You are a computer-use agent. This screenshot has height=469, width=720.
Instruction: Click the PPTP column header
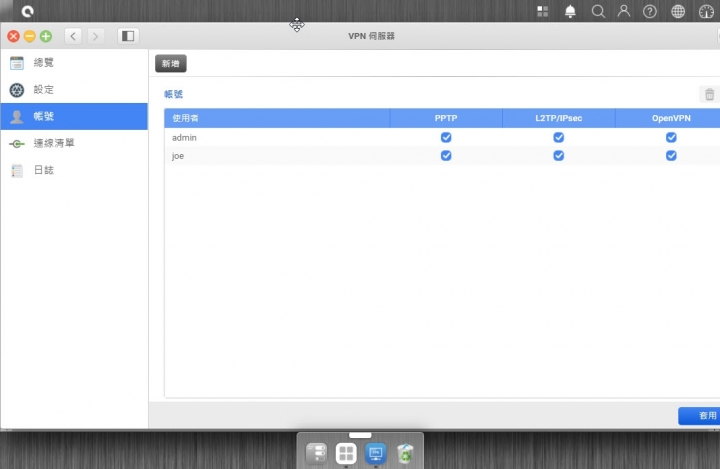click(x=446, y=118)
